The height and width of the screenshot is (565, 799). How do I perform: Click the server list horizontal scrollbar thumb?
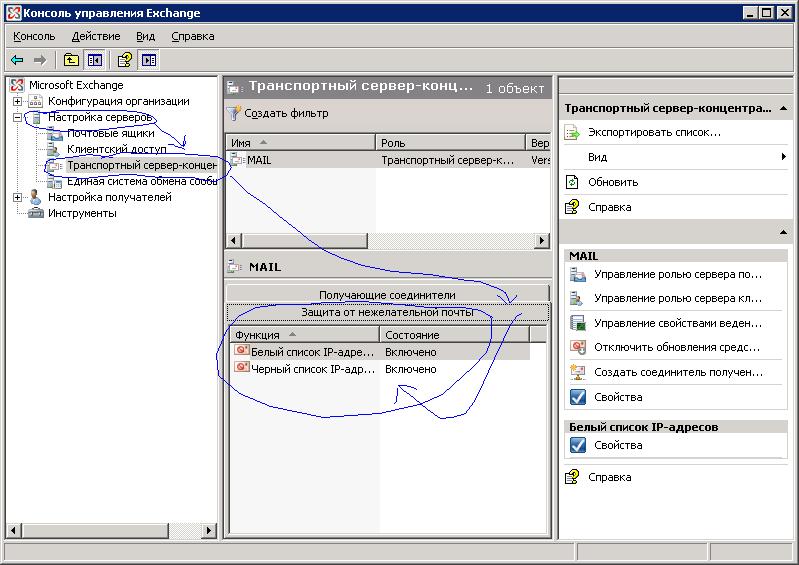(x=304, y=240)
